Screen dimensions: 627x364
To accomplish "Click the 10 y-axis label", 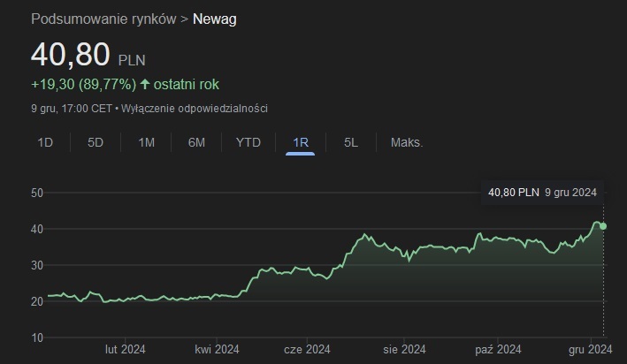I will click(x=37, y=338).
